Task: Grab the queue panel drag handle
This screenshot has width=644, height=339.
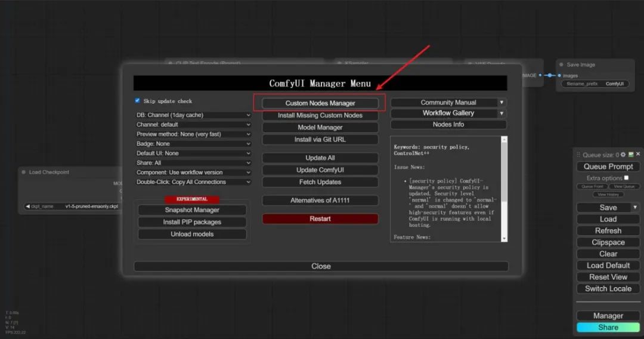Action: pyautogui.click(x=578, y=155)
